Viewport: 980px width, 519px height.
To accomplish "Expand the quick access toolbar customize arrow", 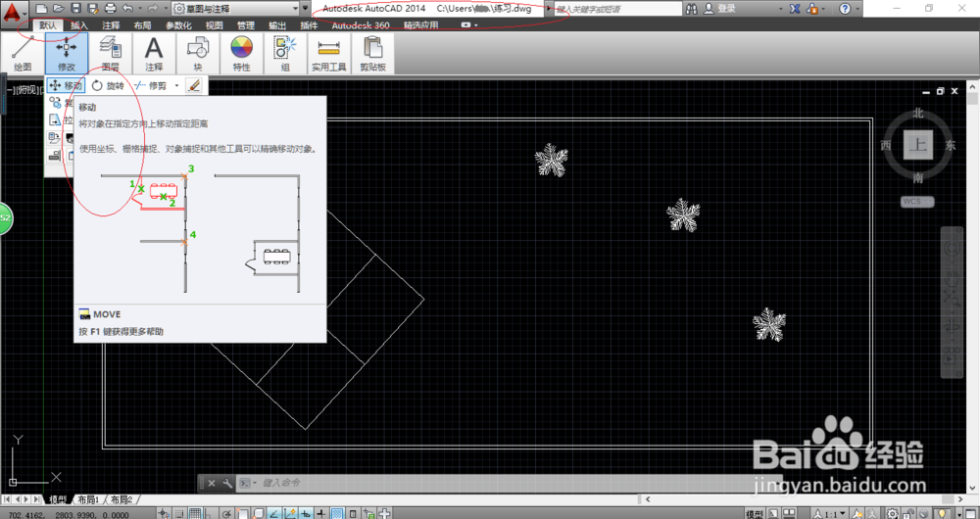I will (x=305, y=9).
